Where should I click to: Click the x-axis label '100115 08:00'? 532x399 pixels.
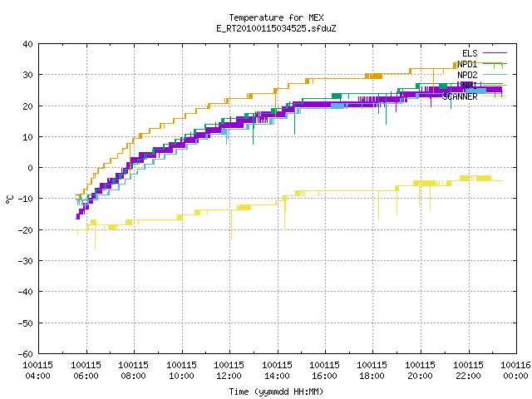coord(133,371)
